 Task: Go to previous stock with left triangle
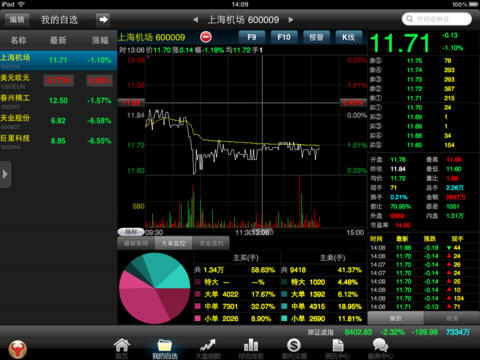(196, 20)
